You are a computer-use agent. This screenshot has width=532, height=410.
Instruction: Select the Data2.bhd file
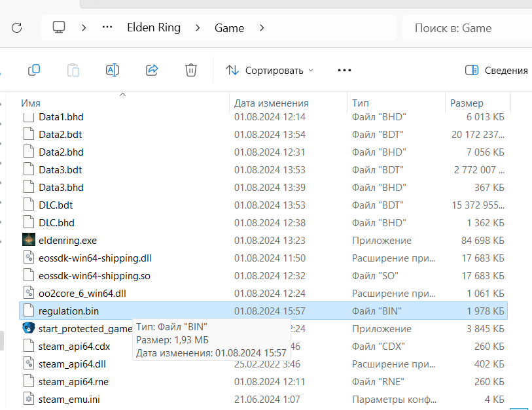[61, 152]
